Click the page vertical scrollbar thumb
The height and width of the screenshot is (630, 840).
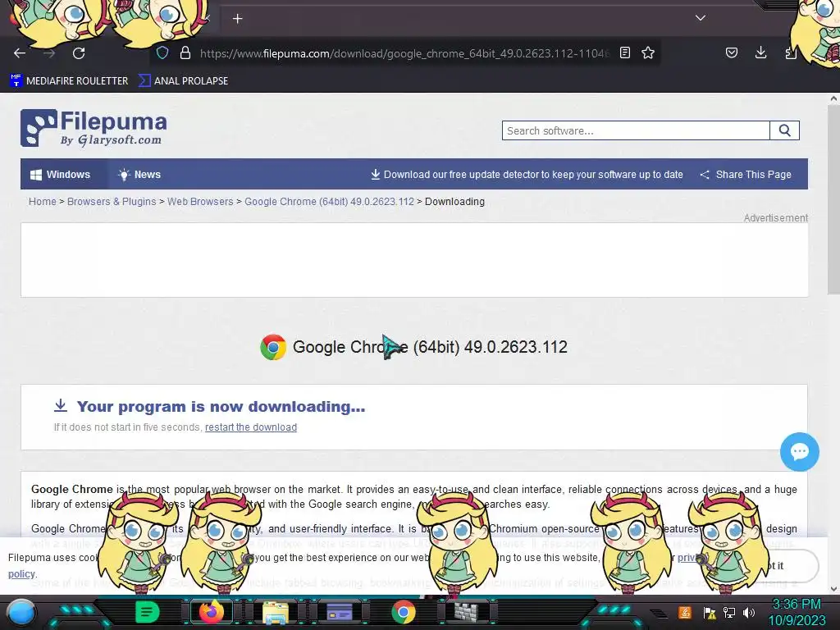point(833,199)
